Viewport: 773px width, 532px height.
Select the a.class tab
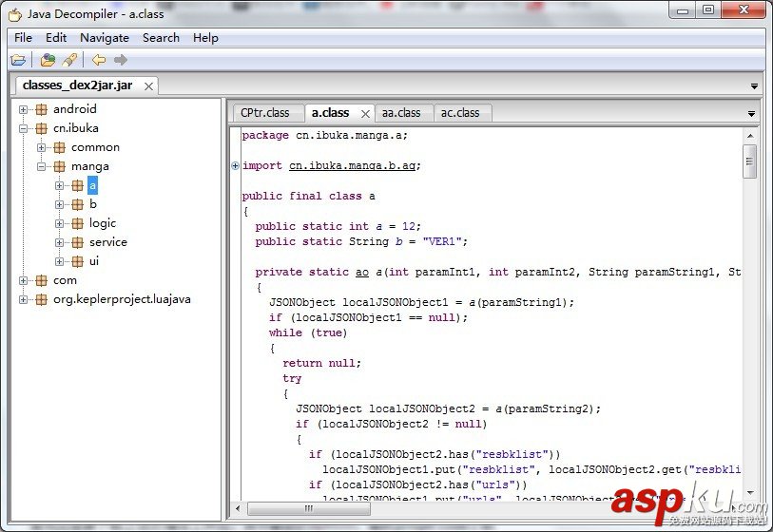pos(330,113)
